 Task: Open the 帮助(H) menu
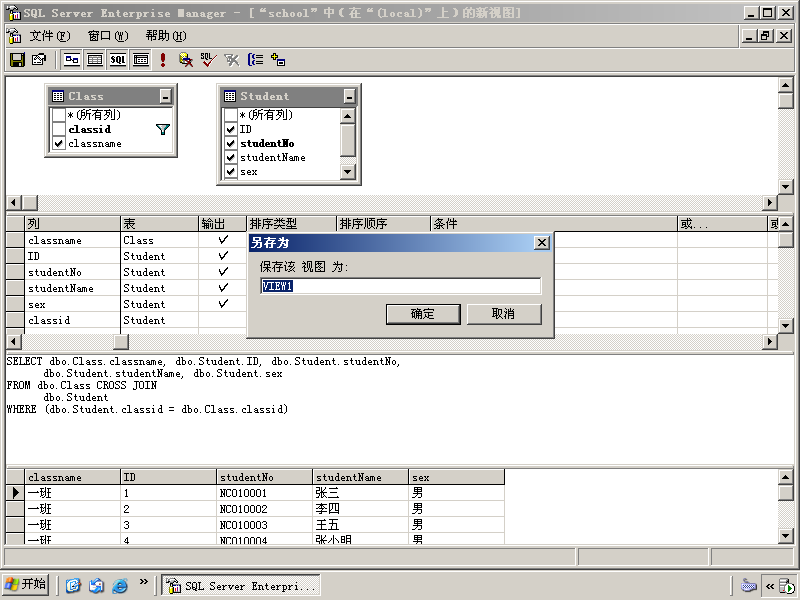coord(166,36)
